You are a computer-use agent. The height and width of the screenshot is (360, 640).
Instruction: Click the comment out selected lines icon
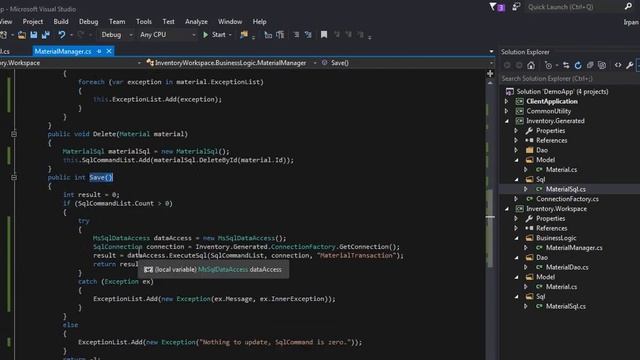click(x=296, y=35)
